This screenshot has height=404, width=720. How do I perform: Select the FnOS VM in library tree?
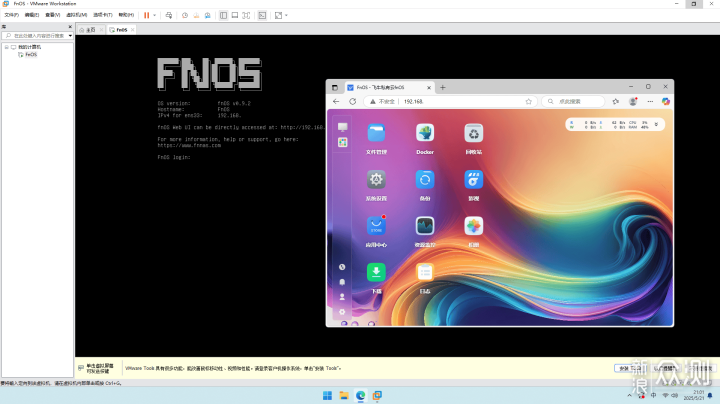pos(31,54)
